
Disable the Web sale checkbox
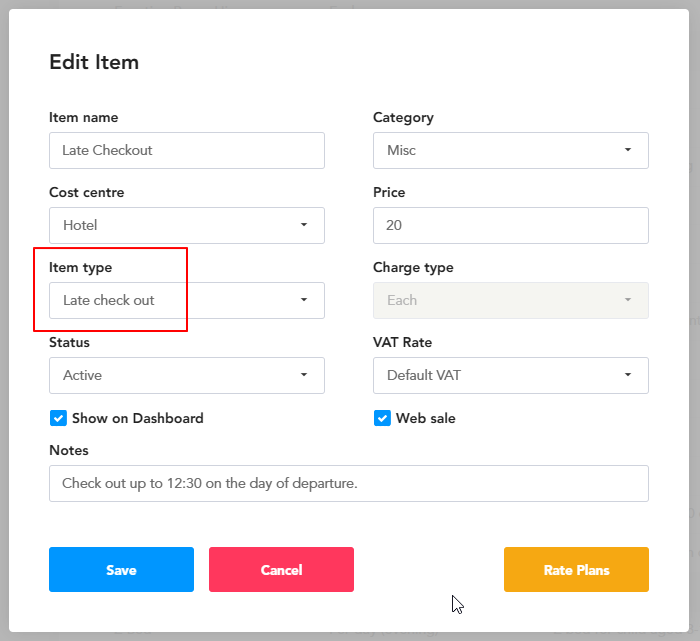(x=382, y=418)
